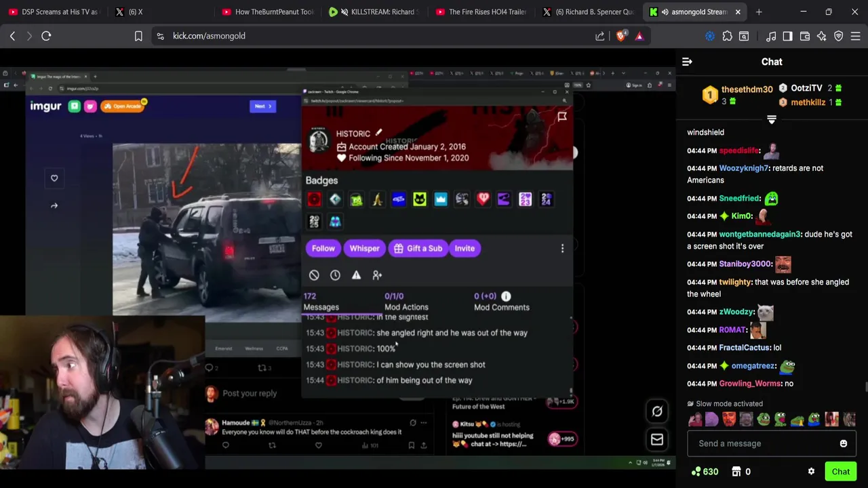
Task: Click the kick.com address bar URL
Action: [209, 36]
